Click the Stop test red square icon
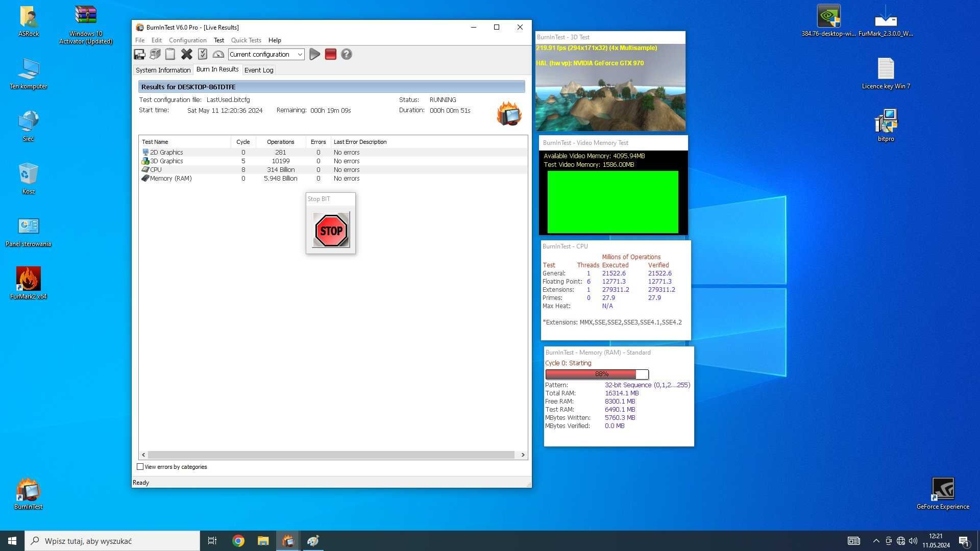This screenshot has height=551, width=980. click(x=330, y=54)
